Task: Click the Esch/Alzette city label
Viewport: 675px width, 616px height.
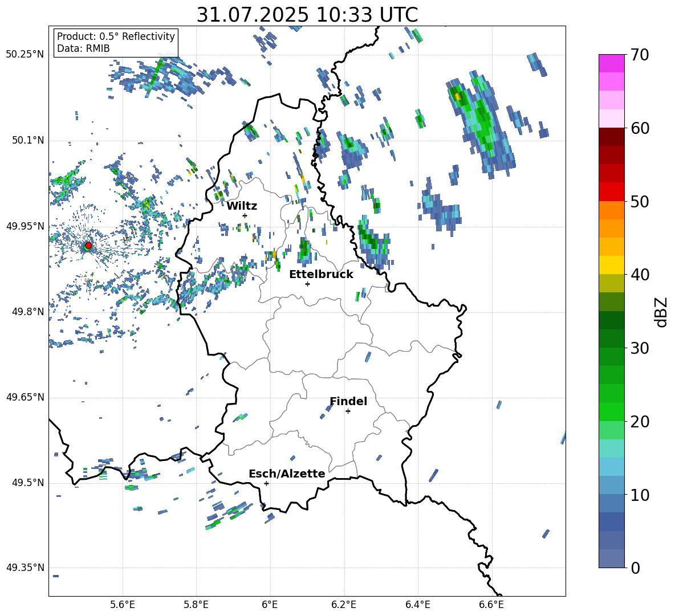Action: click(x=287, y=474)
